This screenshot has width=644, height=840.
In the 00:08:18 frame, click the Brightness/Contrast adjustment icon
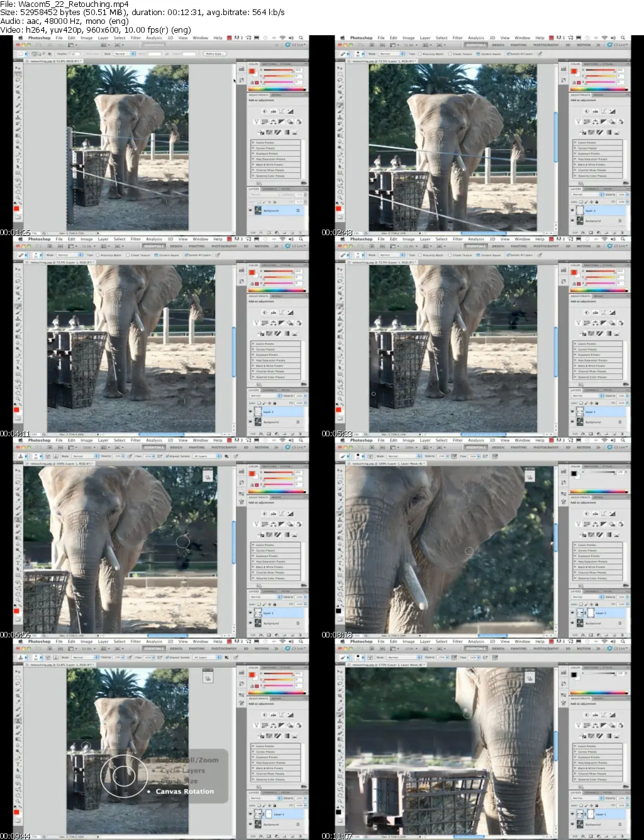tap(587, 513)
